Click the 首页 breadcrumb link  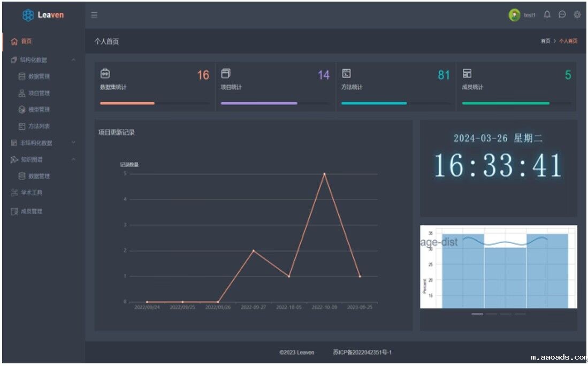tap(545, 41)
